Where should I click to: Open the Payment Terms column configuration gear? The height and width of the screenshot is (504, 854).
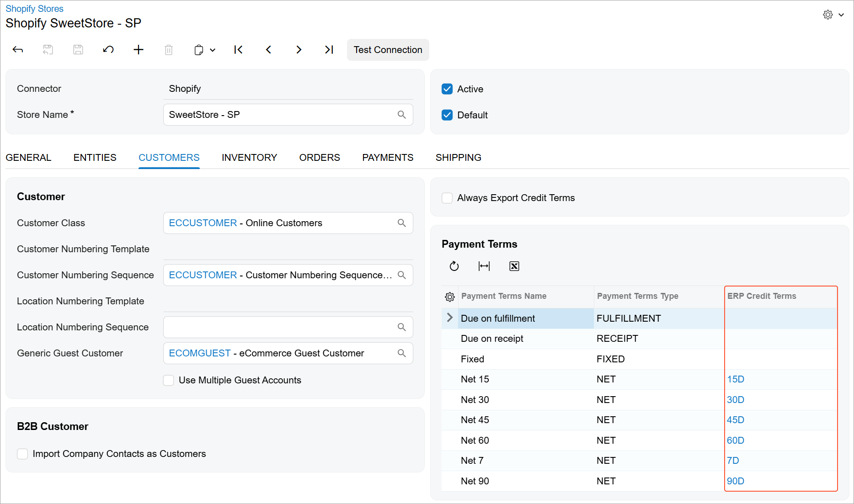coord(450,297)
